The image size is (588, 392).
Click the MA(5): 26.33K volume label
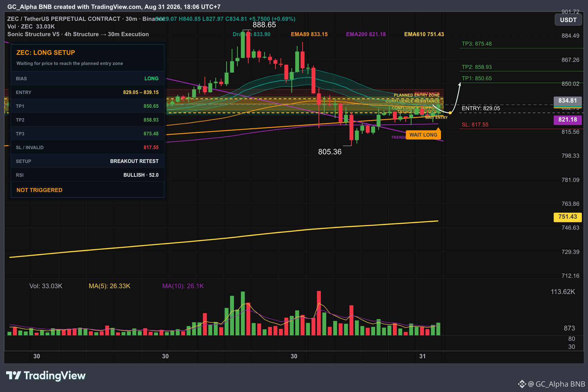pyautogui.click(x=110, y=286)
